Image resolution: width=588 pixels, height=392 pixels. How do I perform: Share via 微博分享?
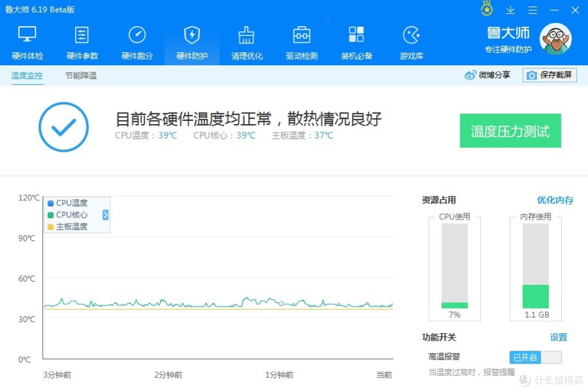[487, 75]
